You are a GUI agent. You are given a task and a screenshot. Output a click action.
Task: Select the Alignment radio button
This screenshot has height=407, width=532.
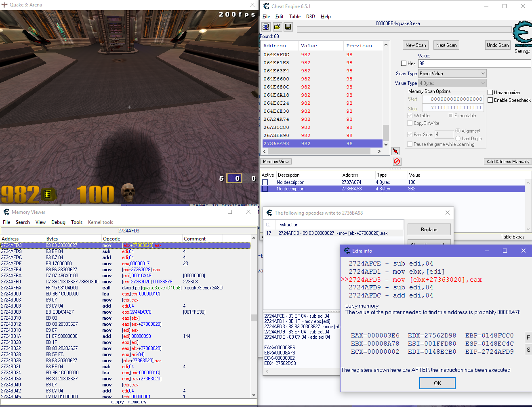pos(458,131)
